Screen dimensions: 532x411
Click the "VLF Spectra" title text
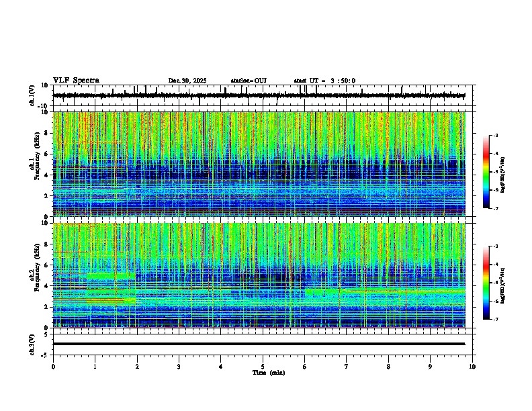coord(76,81)
